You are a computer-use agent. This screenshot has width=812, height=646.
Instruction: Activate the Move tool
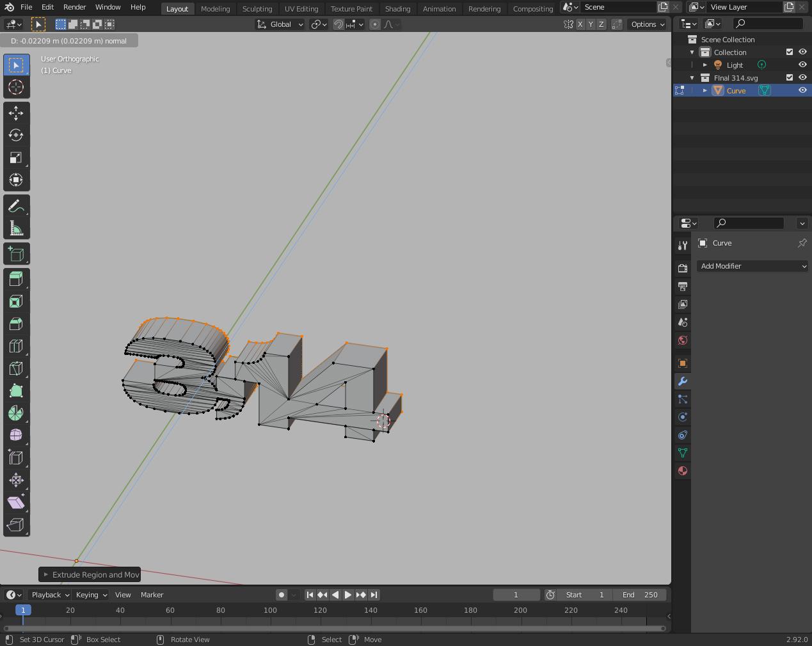(x=16, y=113)
